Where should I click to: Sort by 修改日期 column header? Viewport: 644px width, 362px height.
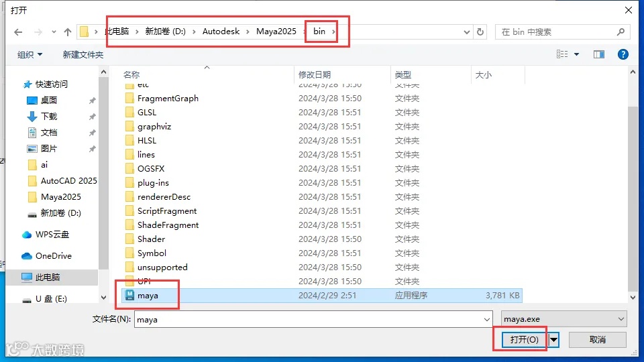point(315,74)
